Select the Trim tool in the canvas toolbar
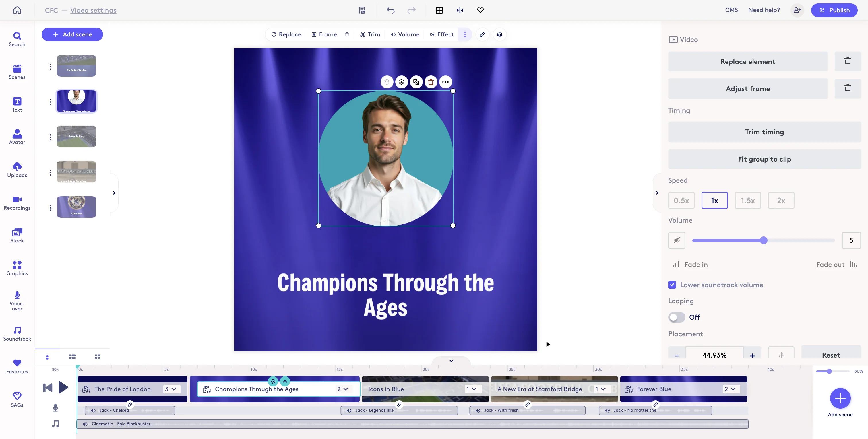This screenshot has width=868, height=439. (x=370, y=34)
